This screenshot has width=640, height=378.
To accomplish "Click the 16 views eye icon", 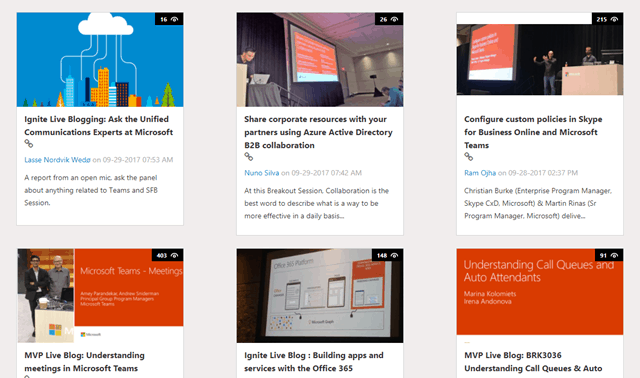I will [175, 19].
